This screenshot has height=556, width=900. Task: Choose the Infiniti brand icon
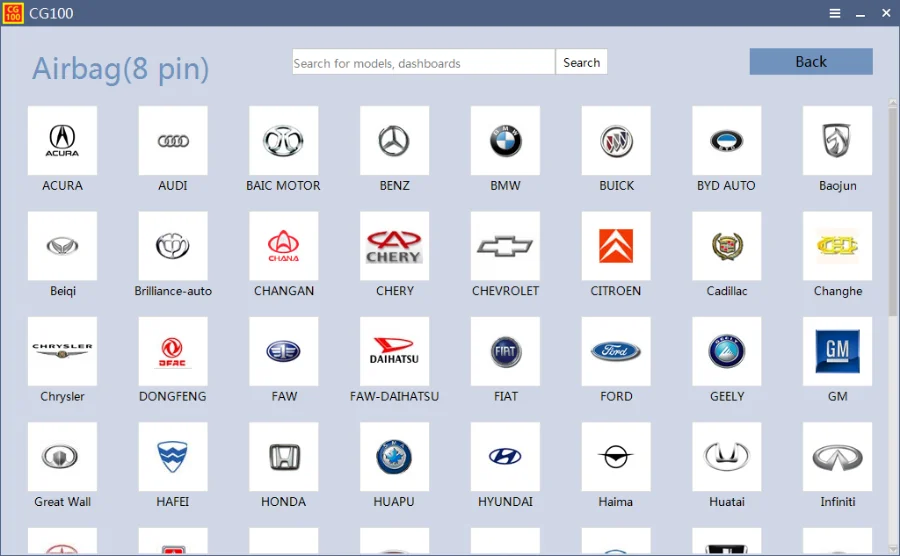pyautogui.click(x=837, y=457)
